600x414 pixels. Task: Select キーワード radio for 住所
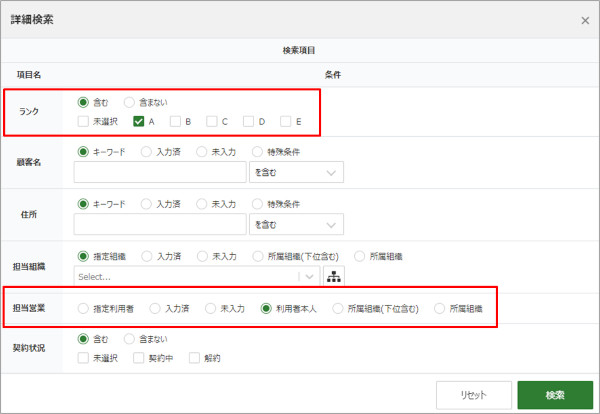(83, 204)
